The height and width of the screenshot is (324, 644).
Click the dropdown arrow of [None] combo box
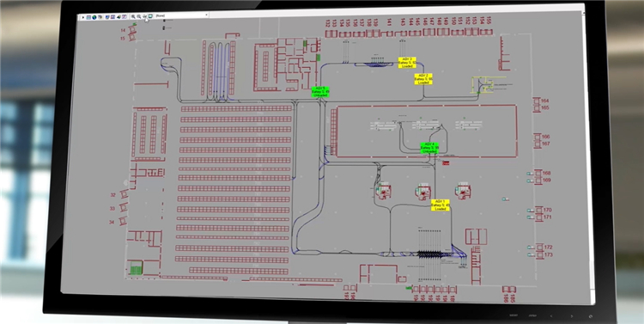coord(207,15)
